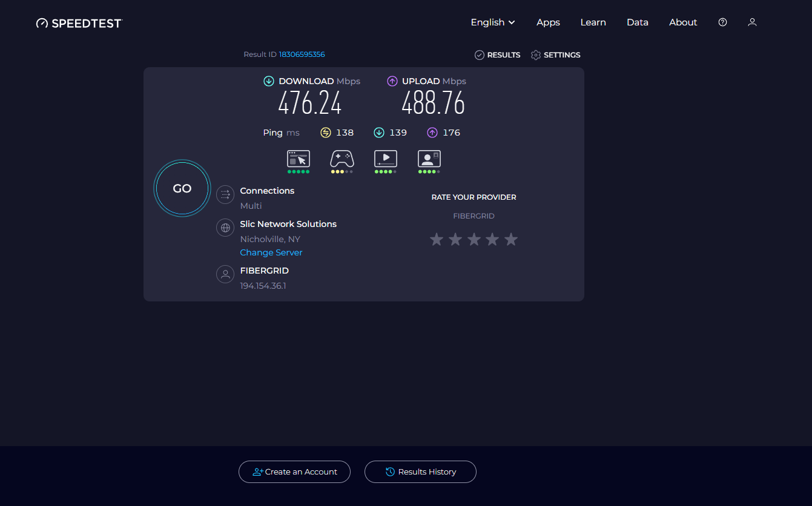The height and width of the screenshot is (506, 812).
Task: Rate FIBERGRID with the third star
Action: (474, 239)
